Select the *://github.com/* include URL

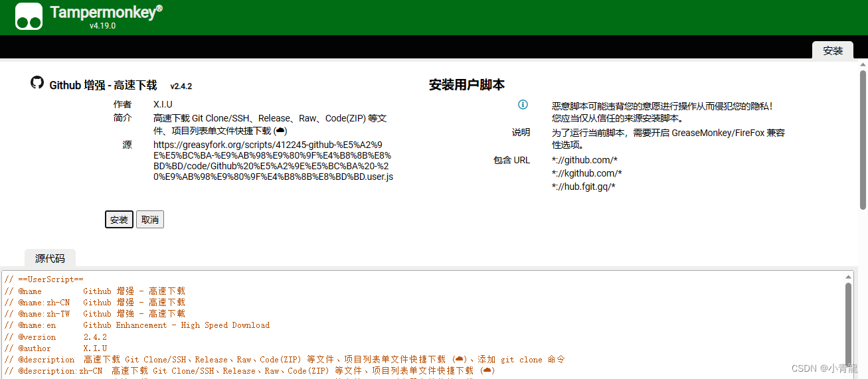click(584, 160)
